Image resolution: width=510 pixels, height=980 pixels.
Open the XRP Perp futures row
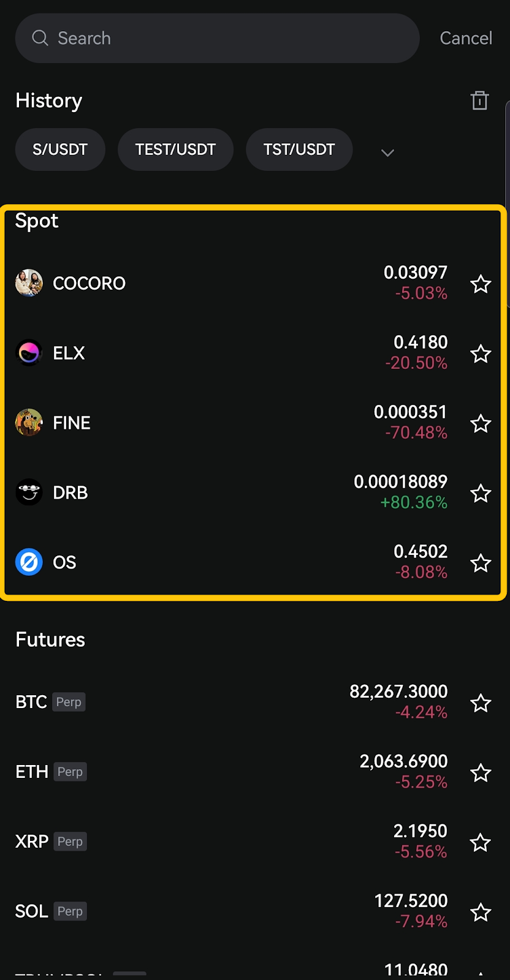pyautogui.click(x=184, y=842)
